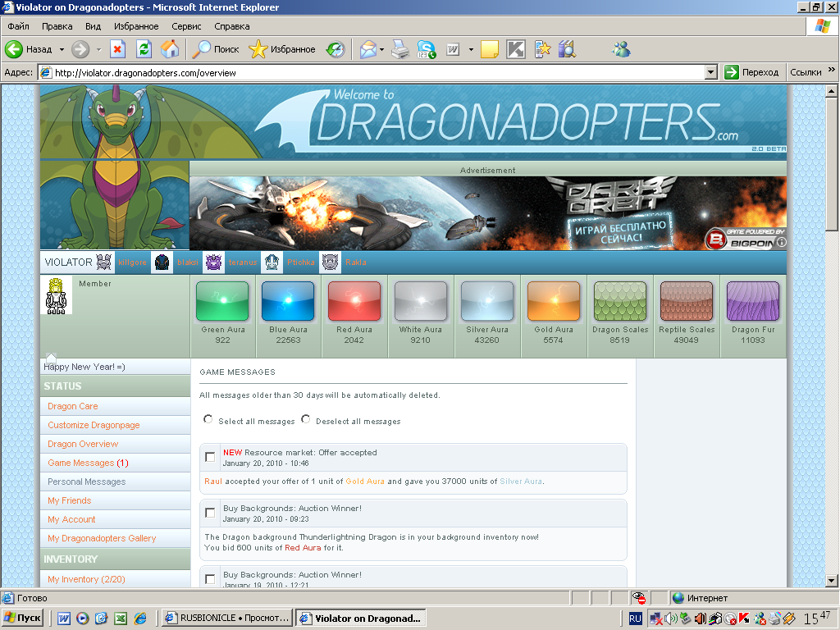The image size is (840, 630).
Task: Go to the Home page icon
Action: click(x=170, y=49)
